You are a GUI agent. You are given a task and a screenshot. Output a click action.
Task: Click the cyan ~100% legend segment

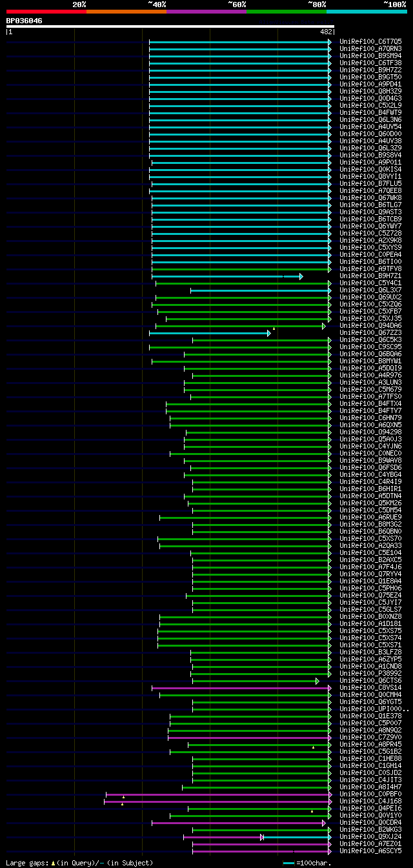[x=367, y=12]
